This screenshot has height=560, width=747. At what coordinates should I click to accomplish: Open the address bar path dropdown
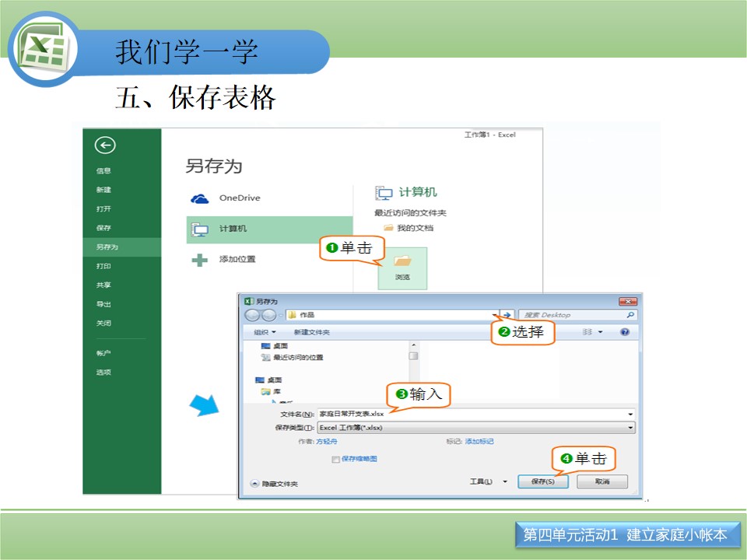coord(494,315)
